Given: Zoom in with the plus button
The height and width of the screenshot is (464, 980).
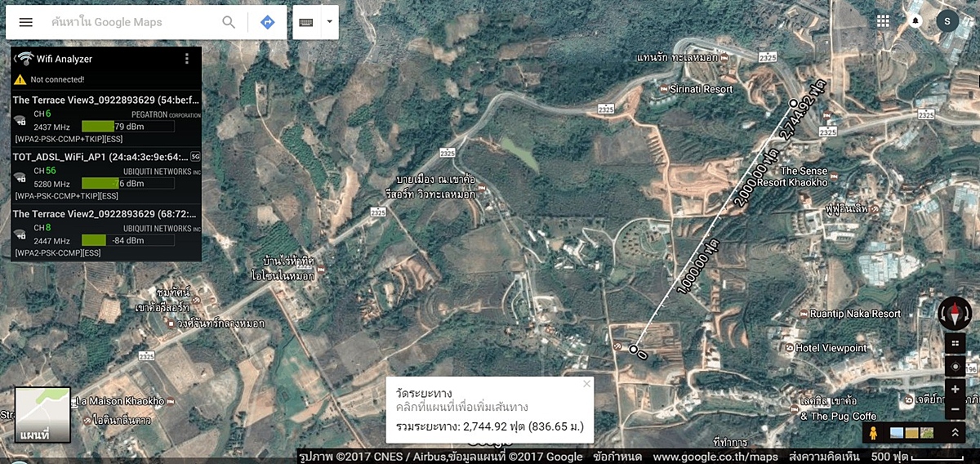Looking at the screenshot, I should coord(955,390).
